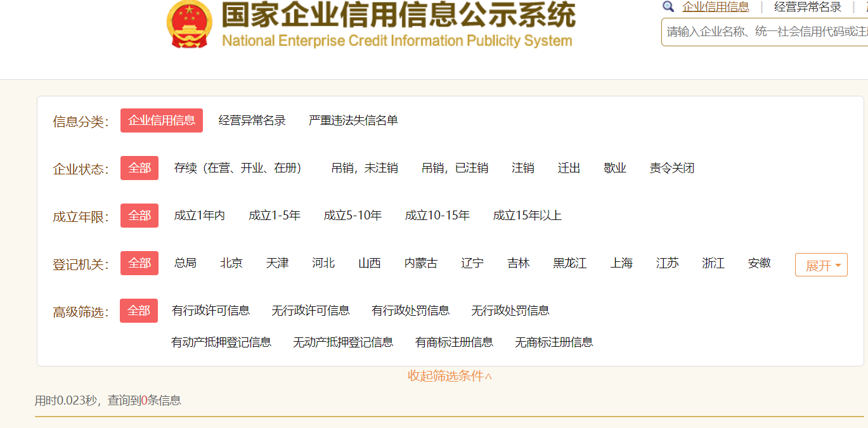Filter by 吊销，未注销 status

coord(365,168)
